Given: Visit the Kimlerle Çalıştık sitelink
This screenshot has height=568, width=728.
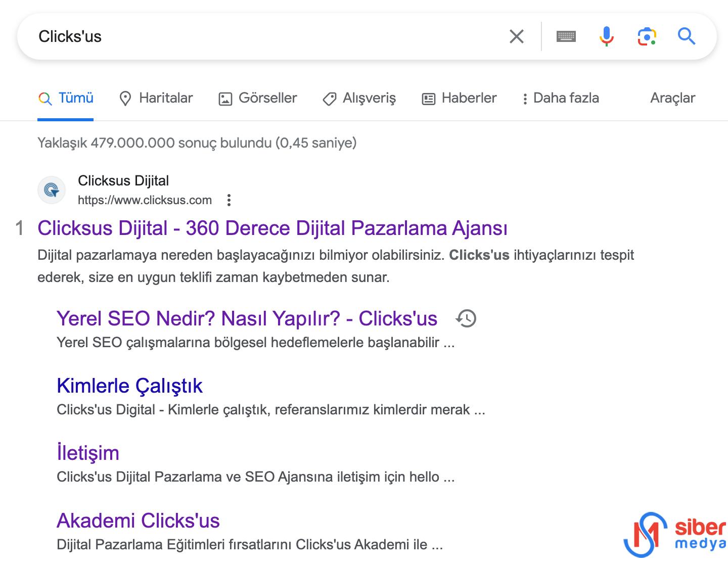Looking at the screenshot, I should tap(129, 386).
